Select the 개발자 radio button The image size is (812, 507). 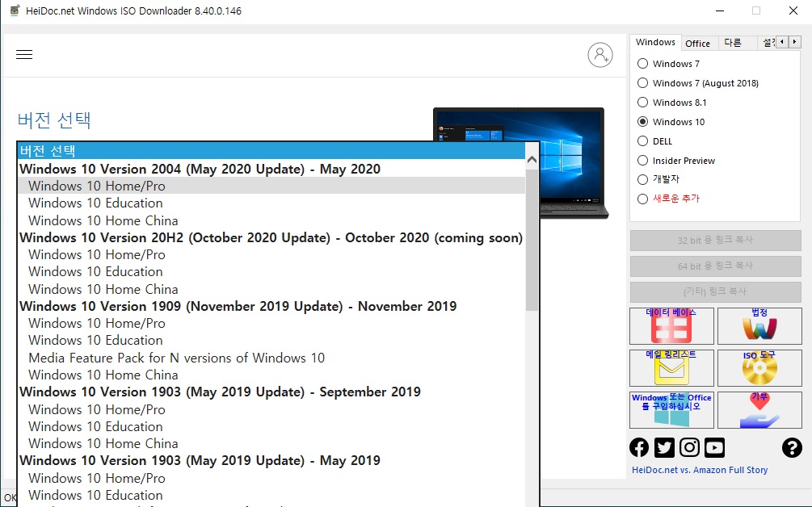tap(642, 179)
